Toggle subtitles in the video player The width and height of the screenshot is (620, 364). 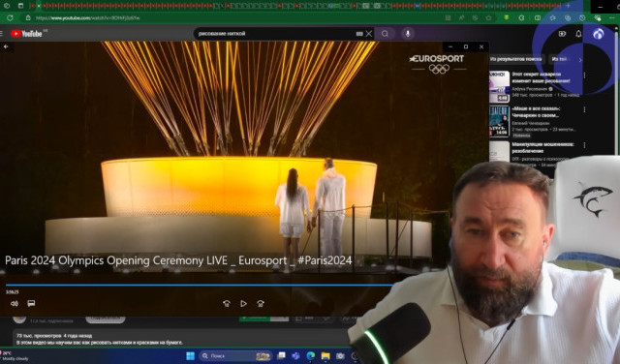coord(31,303)
